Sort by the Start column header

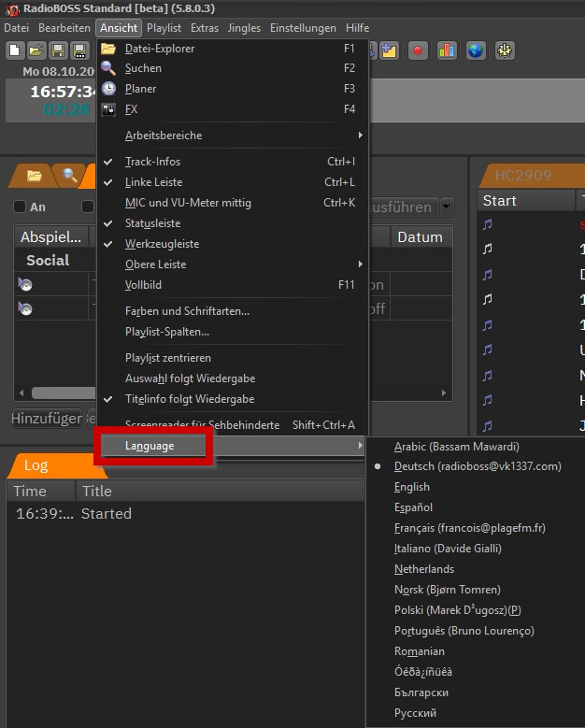[x=526, y=201]
